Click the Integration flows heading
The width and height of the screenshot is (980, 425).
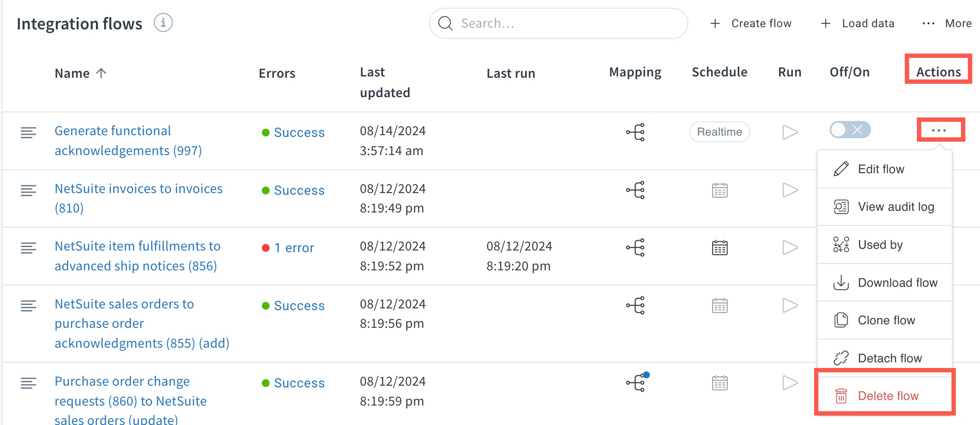pyautogui.click(x=79, y=24)
